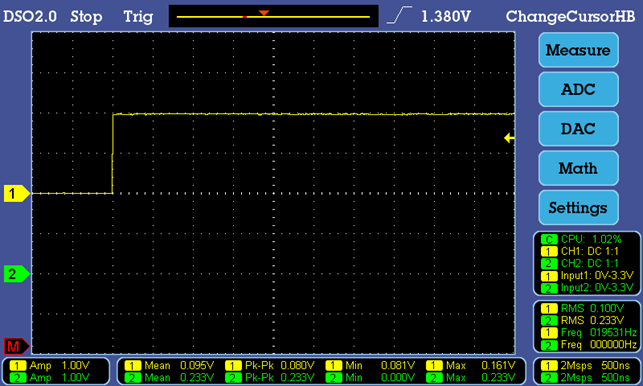Image resolution: width=643 pixels, height=386 pixels.
Task: Click the Input2: 0V-3.3V range entry
Action: 588,288
